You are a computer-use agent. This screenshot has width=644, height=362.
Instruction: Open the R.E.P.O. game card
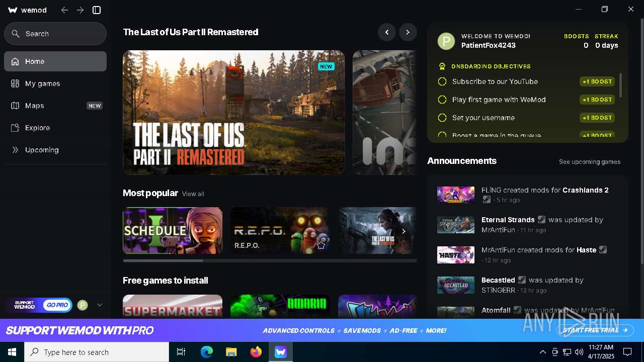click(280, 230)
